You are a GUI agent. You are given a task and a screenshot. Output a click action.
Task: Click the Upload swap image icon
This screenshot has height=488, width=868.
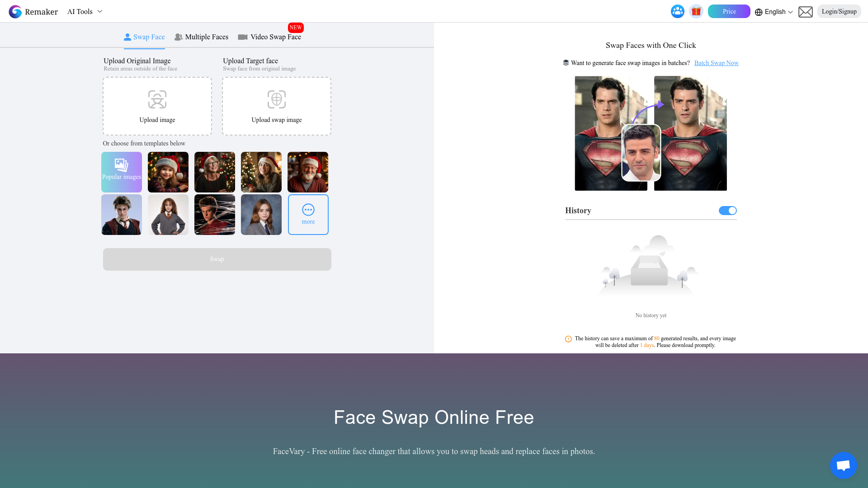pyautogui.click(x=276, y=99)
